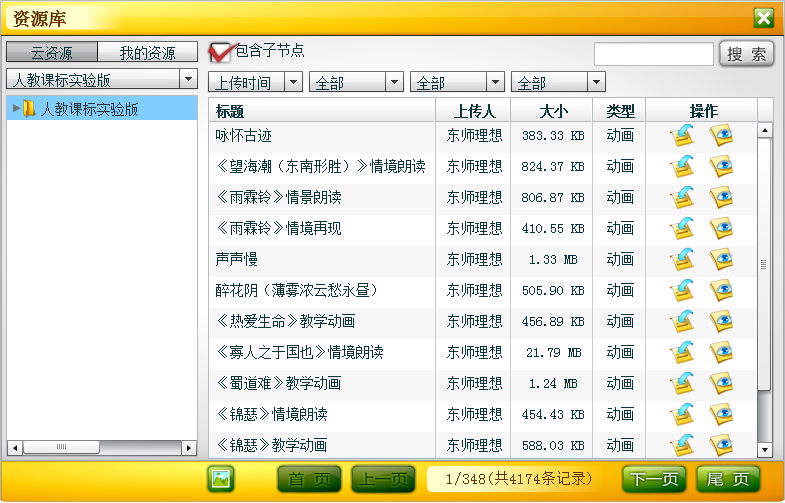The width and height of the screenshot is (785, 503).
Task: Preview 《蜀道难》教学动画 using eye icon
Action: (721, 383)
